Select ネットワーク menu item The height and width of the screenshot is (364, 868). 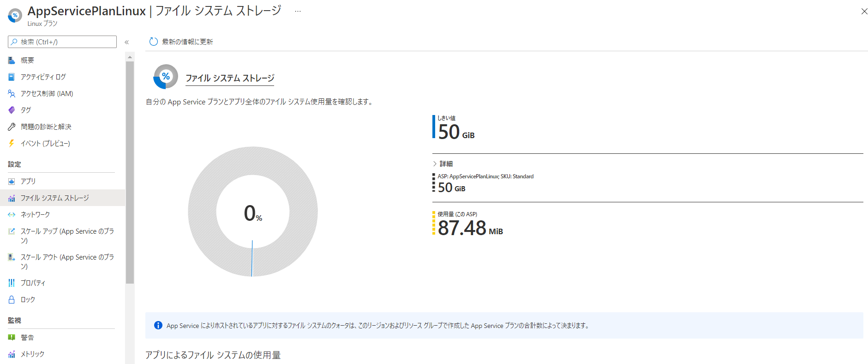pyautogui.click(x=35, y=214)
